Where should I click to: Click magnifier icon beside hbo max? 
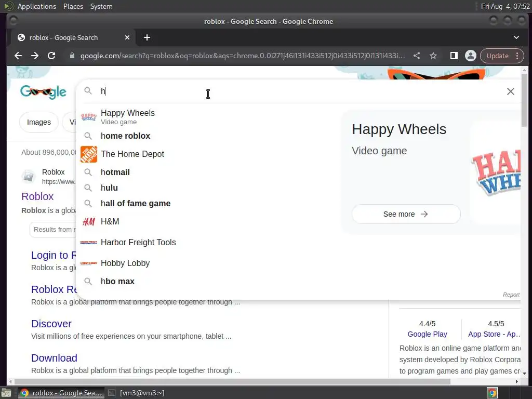click(x=88, y=281)
